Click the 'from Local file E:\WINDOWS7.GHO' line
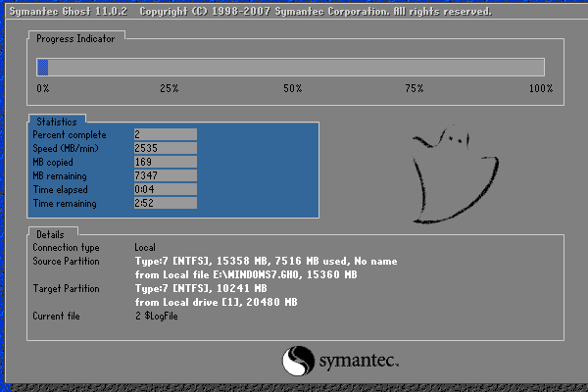 pyautogui.click(x=246, y=275)
